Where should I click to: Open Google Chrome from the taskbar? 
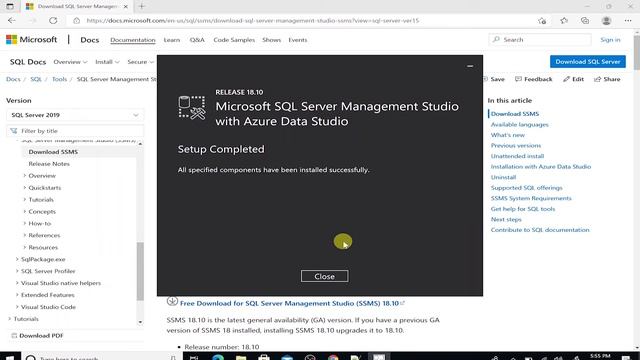[x=333, y=357]
